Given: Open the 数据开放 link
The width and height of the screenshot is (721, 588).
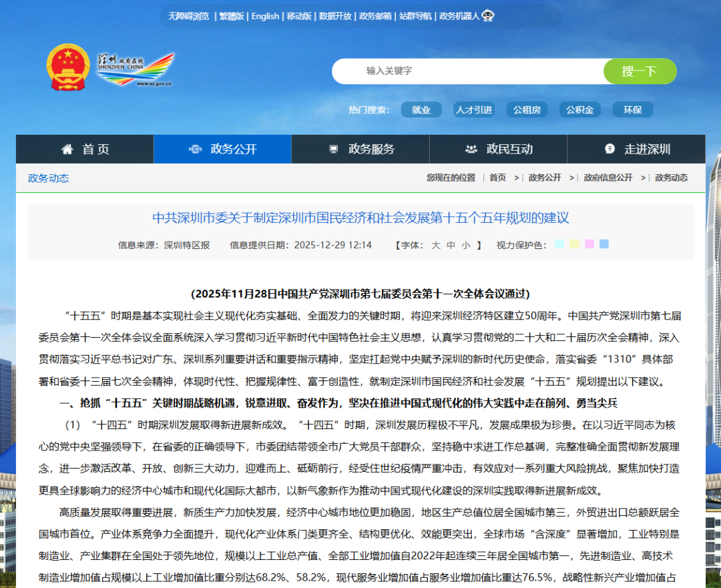Looking at the screenshot, I should (335, 16).
